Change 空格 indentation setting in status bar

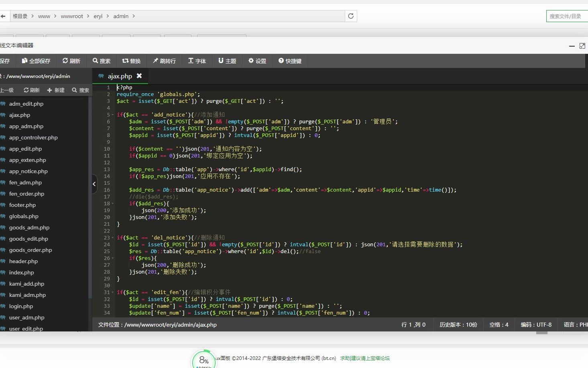(499, 325)
